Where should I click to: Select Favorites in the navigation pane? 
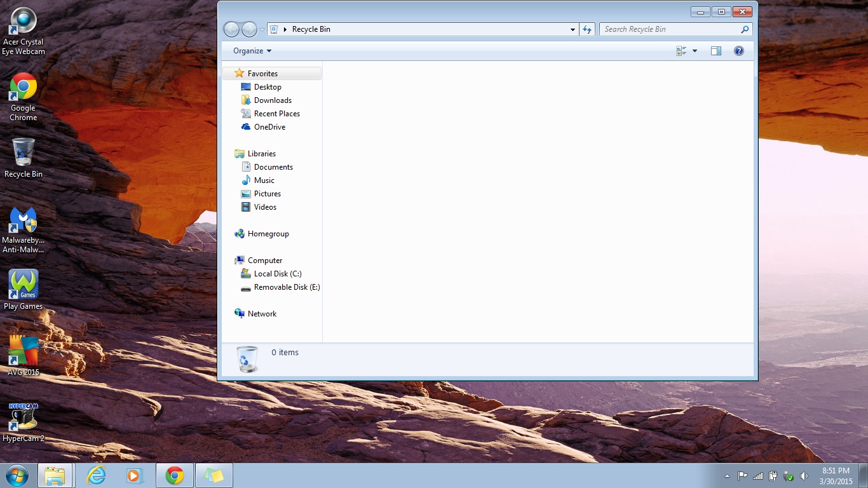pos(273,74)
